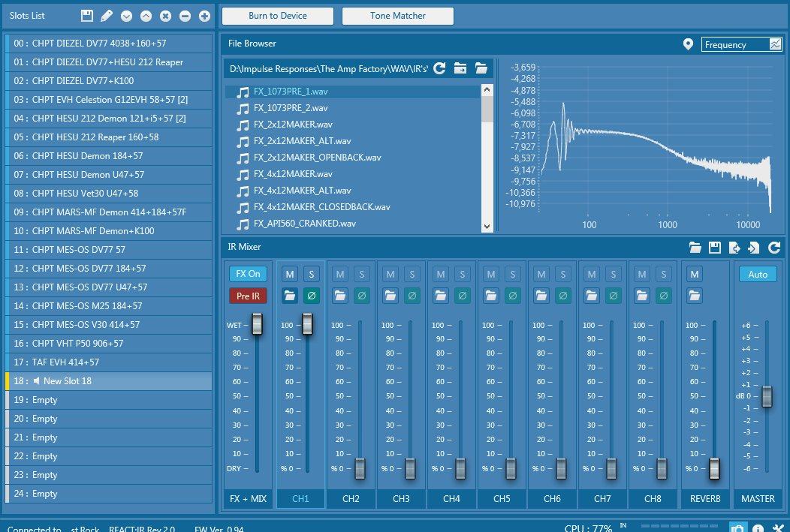
Task: Toggle the FX On button
Action: coord(248,274)
